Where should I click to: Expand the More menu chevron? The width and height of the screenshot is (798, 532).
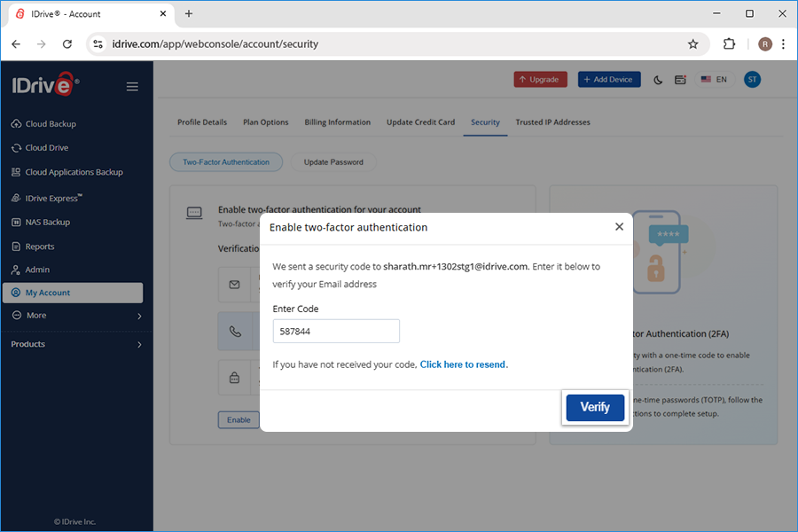(139, 317)
